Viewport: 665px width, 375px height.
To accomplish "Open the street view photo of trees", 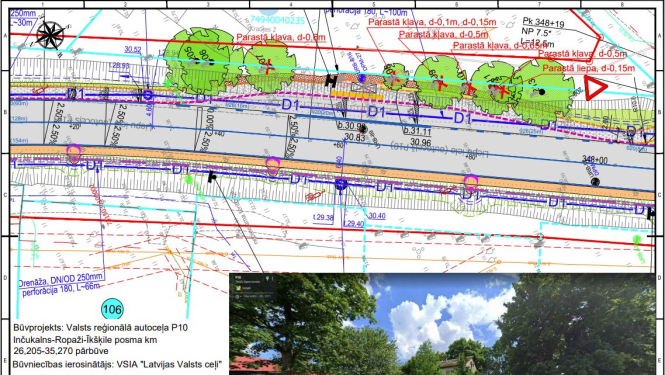I will point(442,324).
